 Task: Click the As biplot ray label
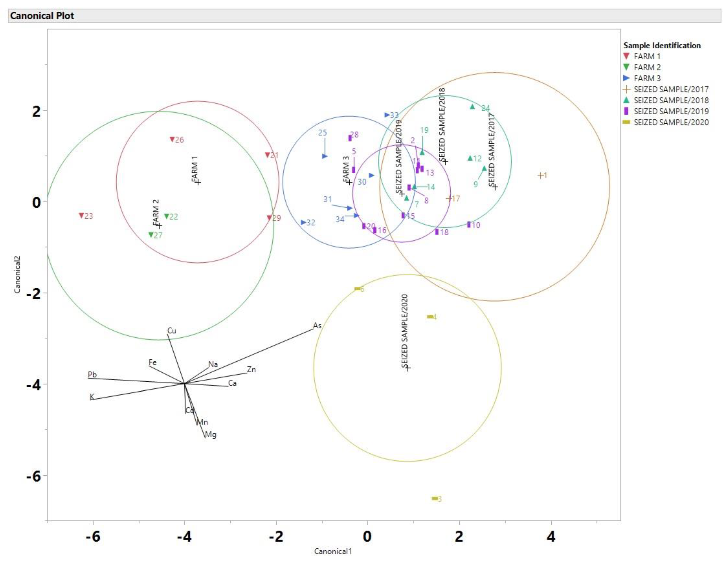(x=317, y=325)
